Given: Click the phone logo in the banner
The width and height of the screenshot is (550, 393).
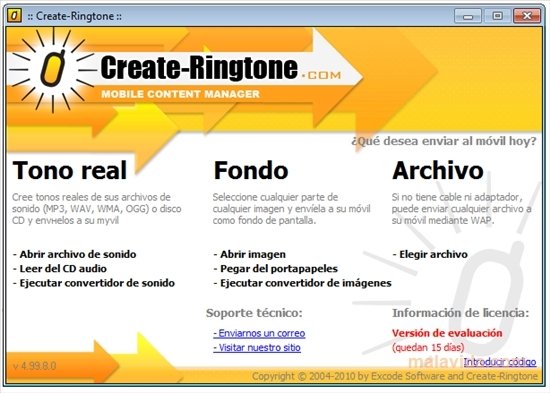Looking at the screenshot, I should point(53,69).
